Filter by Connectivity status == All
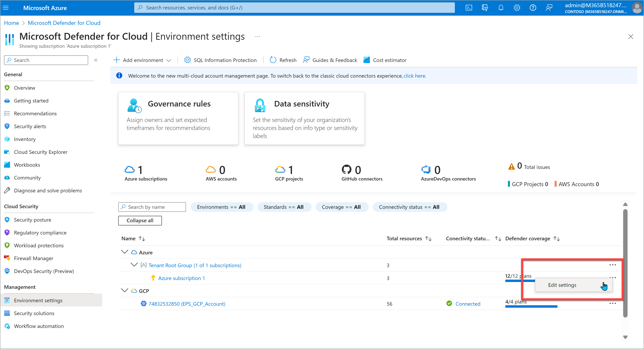Image resolution: width=644 pixels, height=349 pixels. click(408, 207)
